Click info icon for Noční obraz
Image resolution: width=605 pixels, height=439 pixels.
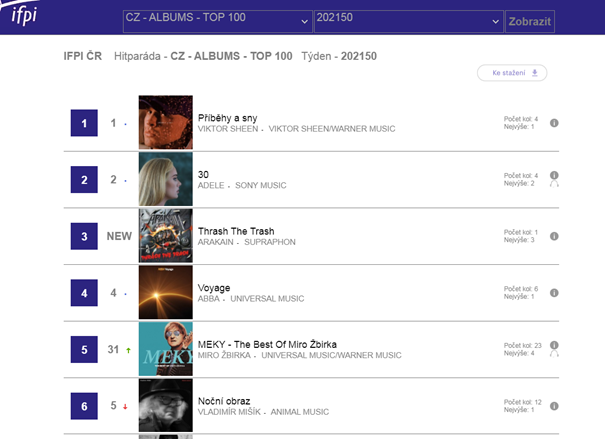pos(554,406)
